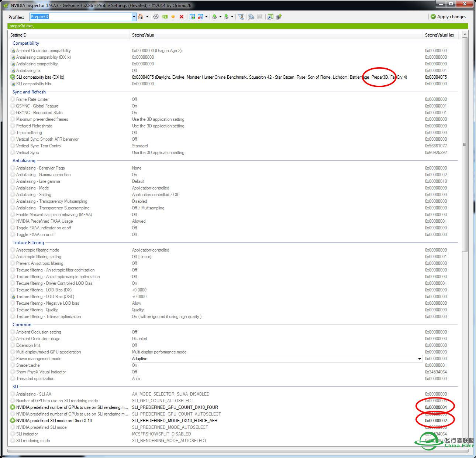Click the gear icon beside SLI compatibility bits (DX1x)
The width and height of the screenshot is (476, 458).
13,77
